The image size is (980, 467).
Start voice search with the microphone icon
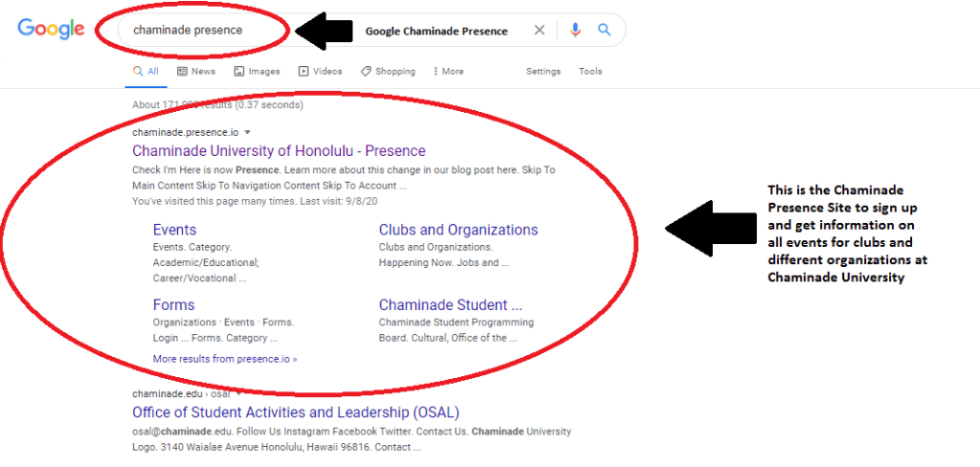[x=576, y=30]
